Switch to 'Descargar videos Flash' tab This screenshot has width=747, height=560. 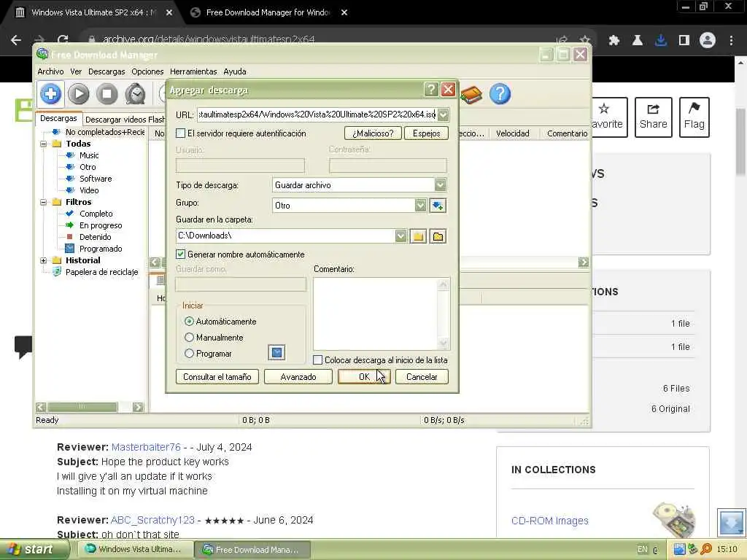(125, 120)
